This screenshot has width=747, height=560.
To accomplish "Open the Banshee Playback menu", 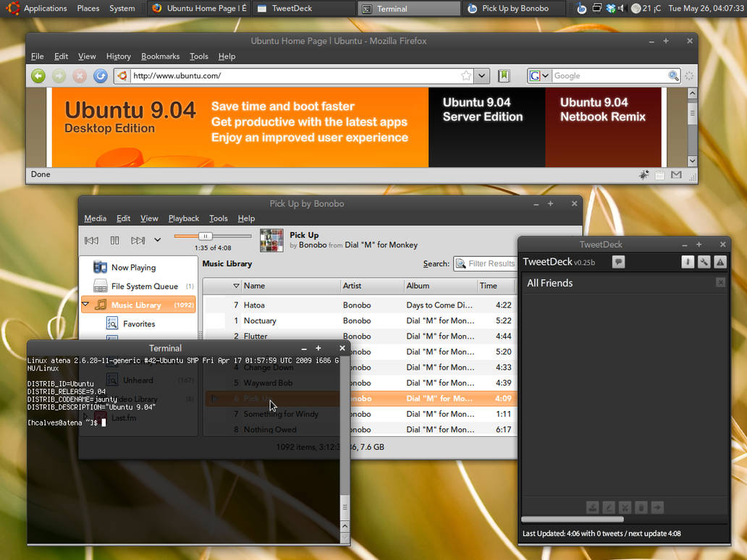I will coord(183,218).
